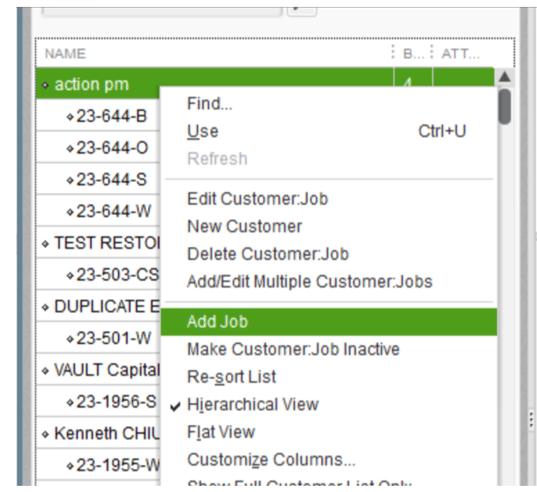
Task: Click the diamond icon beside action pm
Action: tap(45, 85)
